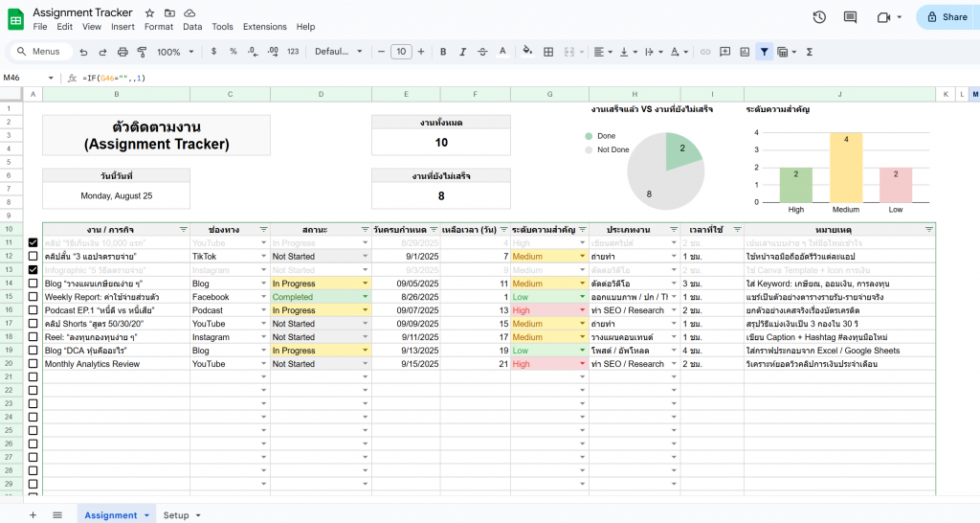Open the Borders tool
980x523 pixels.
click(x=548, y=52)
